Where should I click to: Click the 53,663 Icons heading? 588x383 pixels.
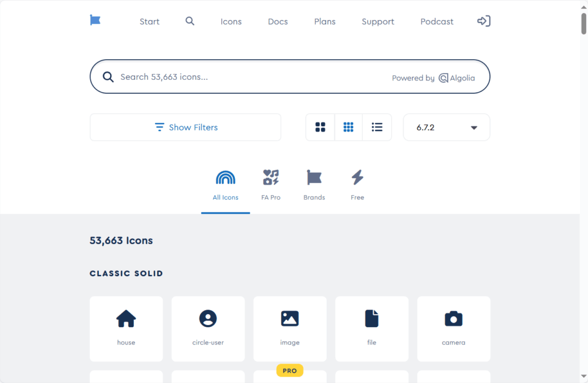coord(121,241)
